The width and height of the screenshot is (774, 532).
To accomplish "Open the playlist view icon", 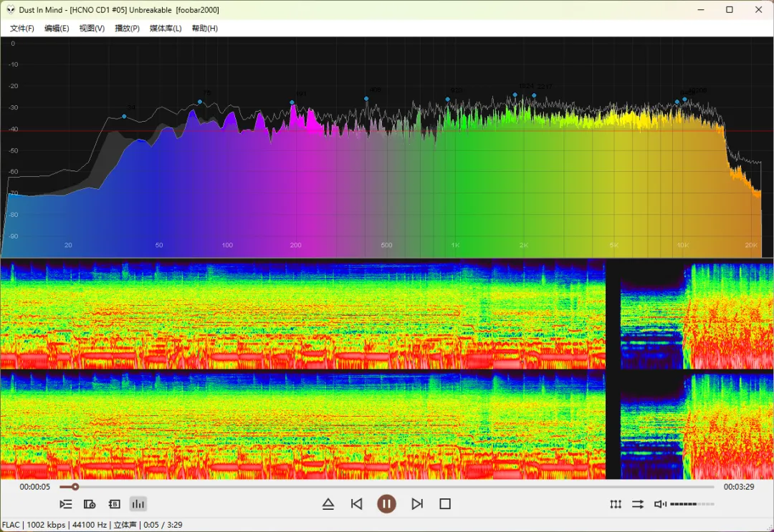I will click(x=66, y=504).
